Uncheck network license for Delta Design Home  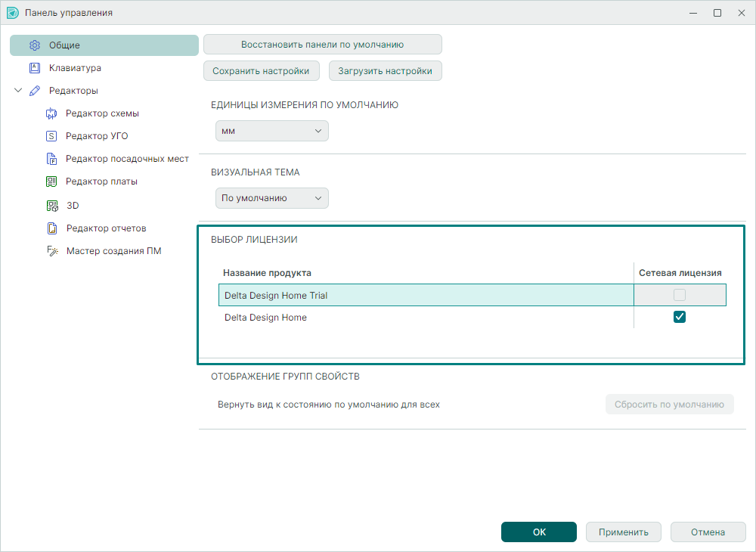[x=679, y=318]
